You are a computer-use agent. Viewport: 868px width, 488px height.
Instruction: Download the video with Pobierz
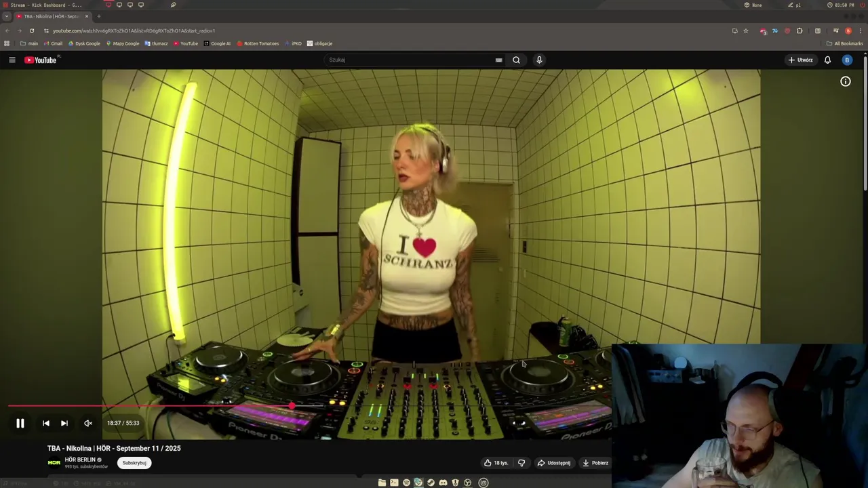coord(595,463)
